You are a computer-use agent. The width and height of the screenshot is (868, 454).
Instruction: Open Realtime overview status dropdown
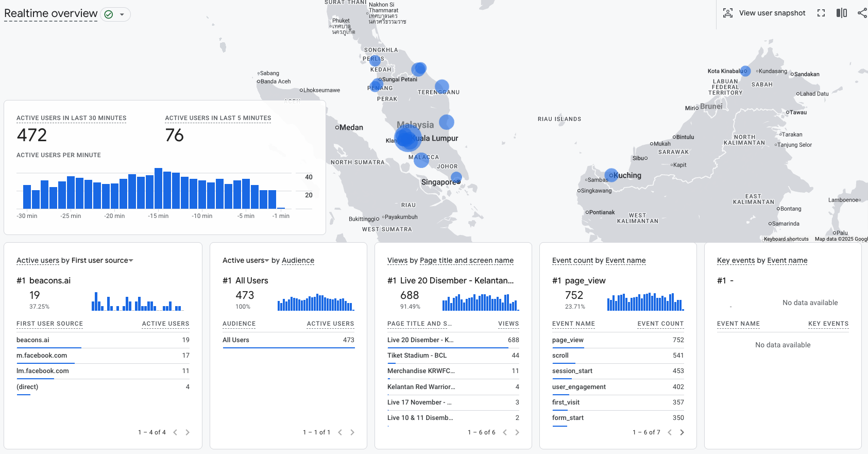[x=122, y=14]
